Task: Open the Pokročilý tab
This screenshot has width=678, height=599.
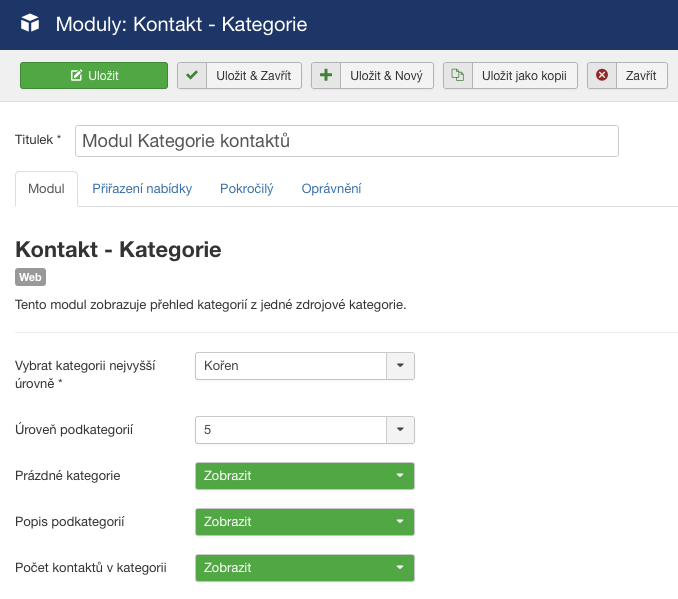Action: [x=246, y=188]
